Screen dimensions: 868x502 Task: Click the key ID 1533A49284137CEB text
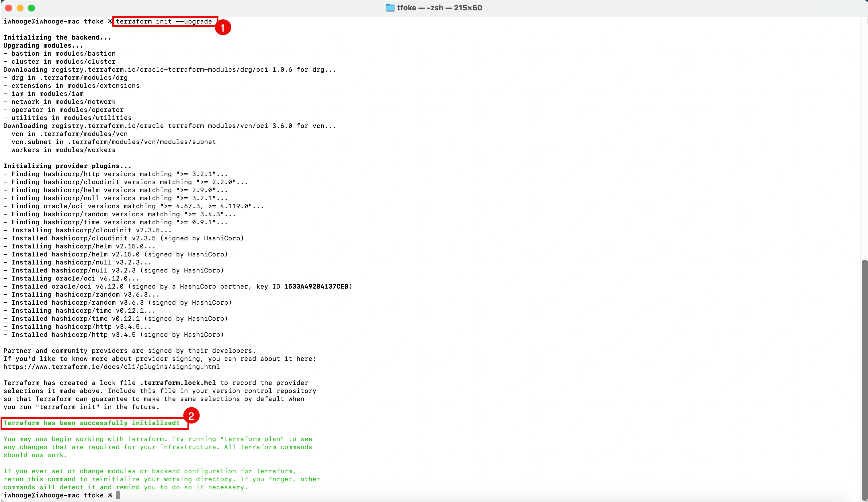coord(316,287)
